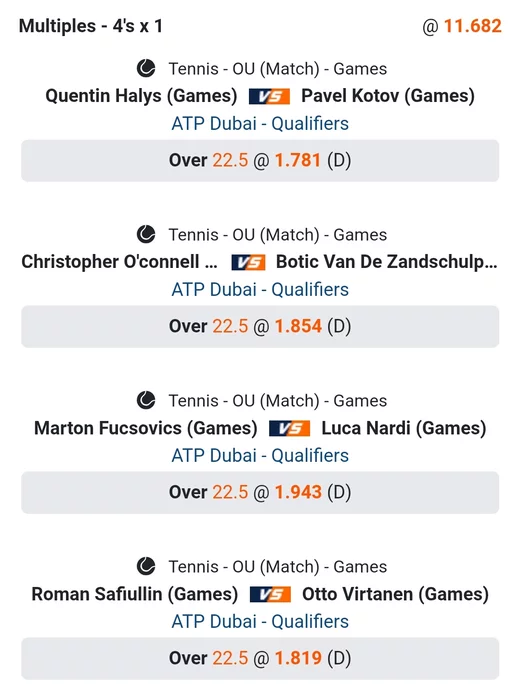Click VS badge between Fucsovics and Nardi

pos(289,429)
